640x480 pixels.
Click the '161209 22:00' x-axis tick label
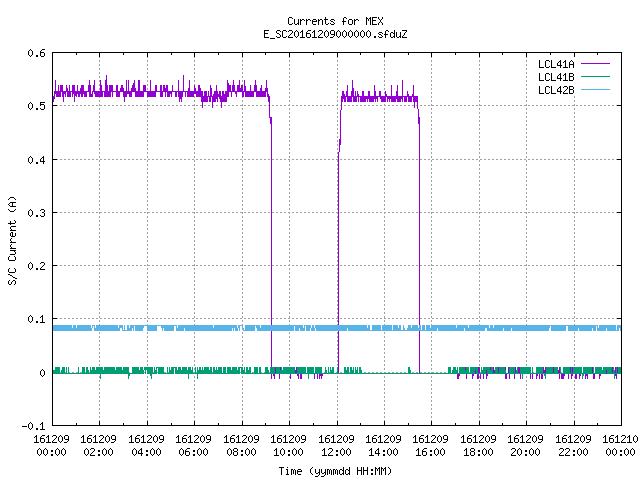point(573,446)
